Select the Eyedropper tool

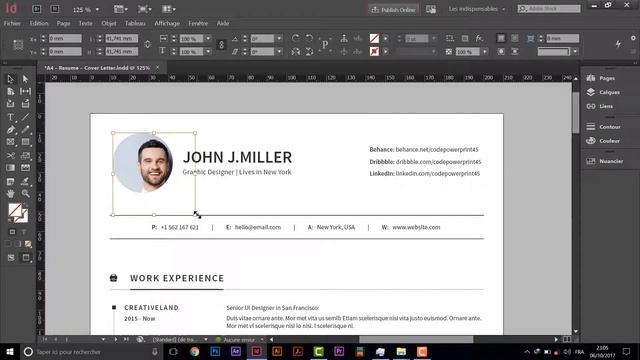point(25,181)
